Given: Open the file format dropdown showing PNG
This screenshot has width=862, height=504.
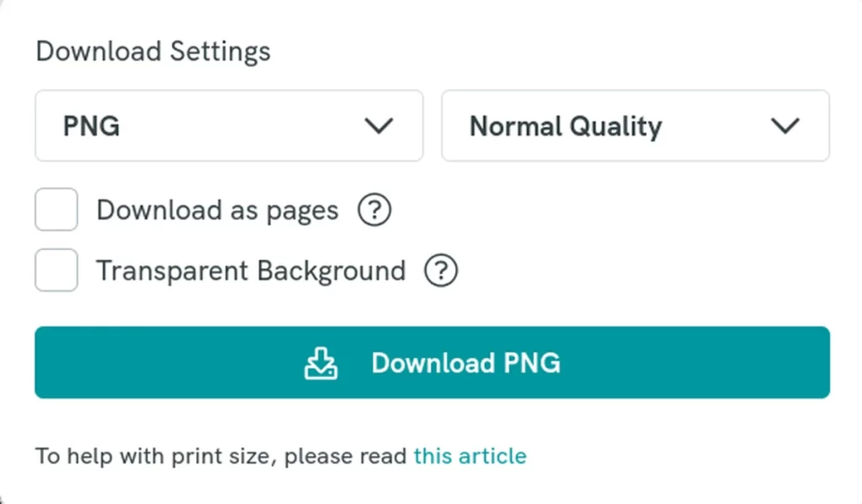Looking at the screenshot, I should point(228,126).
